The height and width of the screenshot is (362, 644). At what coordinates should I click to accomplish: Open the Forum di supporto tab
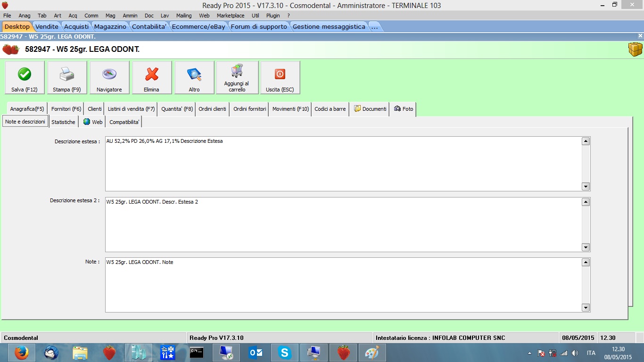point(259,26)
